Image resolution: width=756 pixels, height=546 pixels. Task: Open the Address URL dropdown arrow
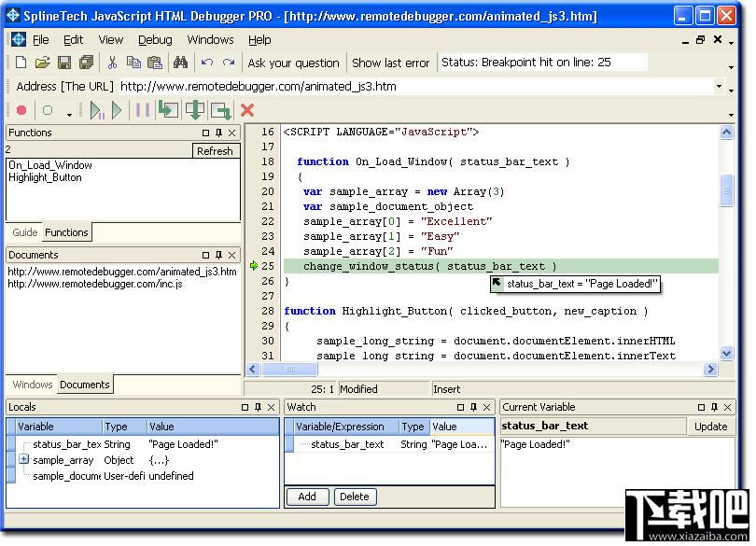pos(719,87)
